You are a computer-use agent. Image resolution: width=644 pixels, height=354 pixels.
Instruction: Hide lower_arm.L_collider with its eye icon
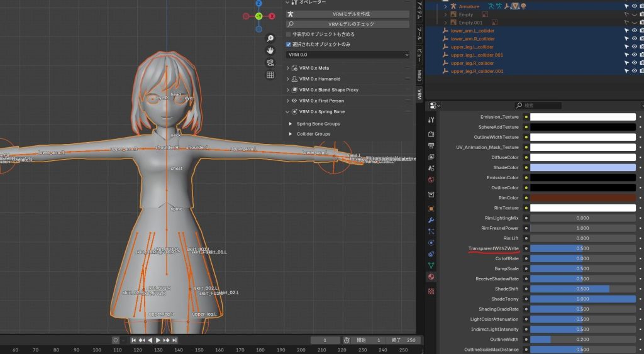(633, 31)
